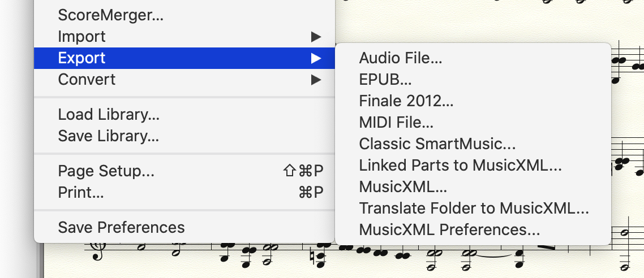Choose Save Library from menu
The image size is (644, 278).
pos(108,136)
